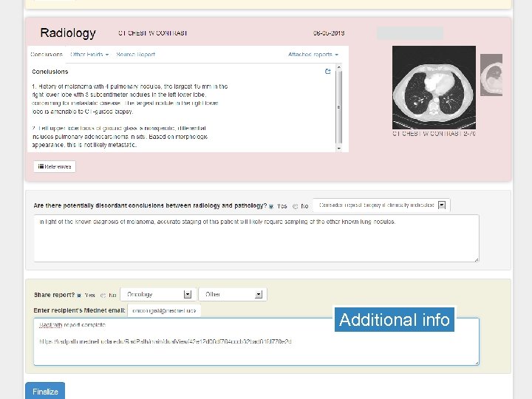Select the second partial CT thumbnail
This screenshot has height=399, width=532.
tap(491, 75)
